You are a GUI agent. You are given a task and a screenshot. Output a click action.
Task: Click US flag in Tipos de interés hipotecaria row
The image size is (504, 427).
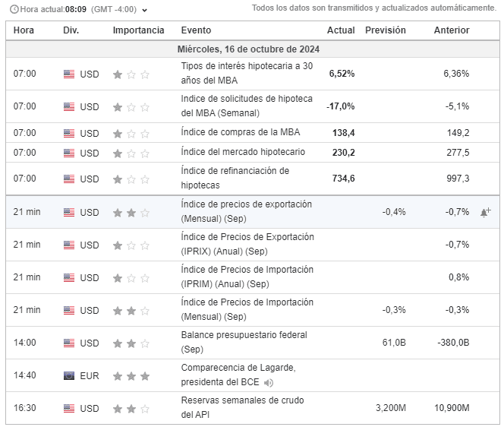69,74
